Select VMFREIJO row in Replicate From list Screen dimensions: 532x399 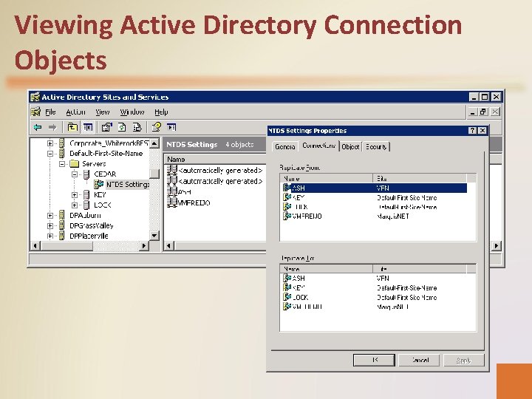click(375, 216)
